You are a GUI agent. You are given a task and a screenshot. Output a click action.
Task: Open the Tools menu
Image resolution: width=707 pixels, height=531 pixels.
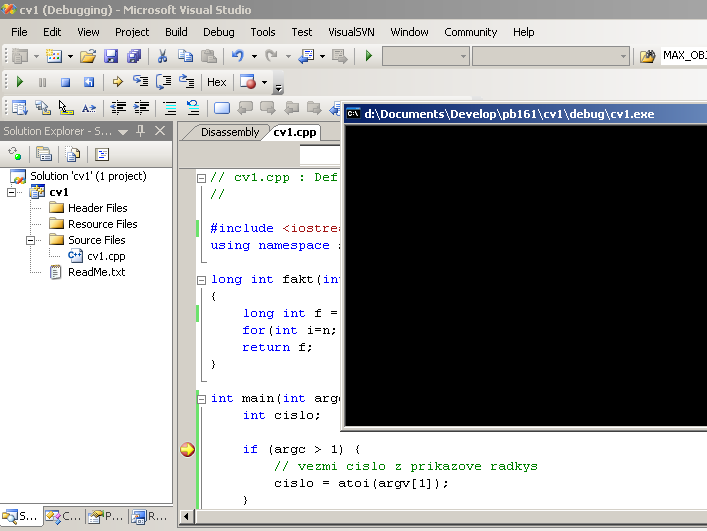(263, 32)
